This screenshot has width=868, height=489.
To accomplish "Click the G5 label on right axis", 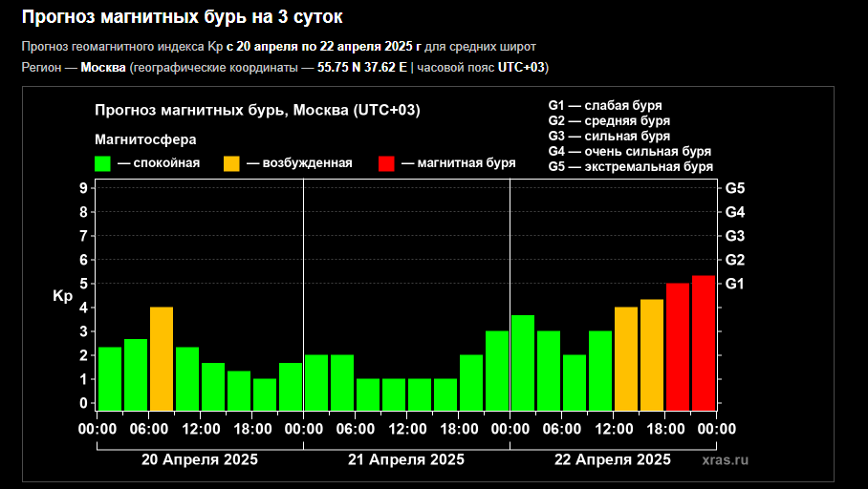I will click(735, 188).
